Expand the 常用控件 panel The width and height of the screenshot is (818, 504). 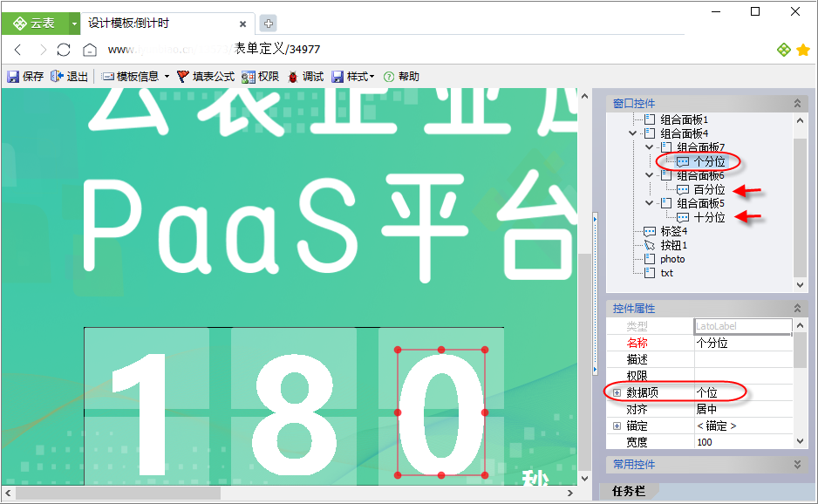pyautogui.click(x=797, y=465)
